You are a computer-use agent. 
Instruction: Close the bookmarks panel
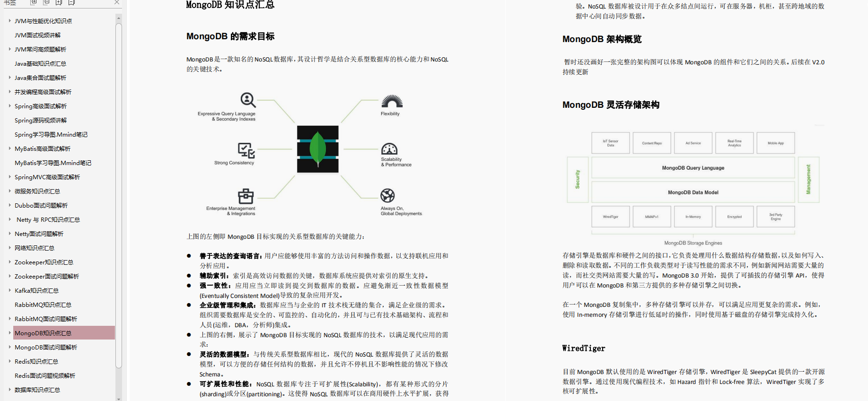[117, 2]
